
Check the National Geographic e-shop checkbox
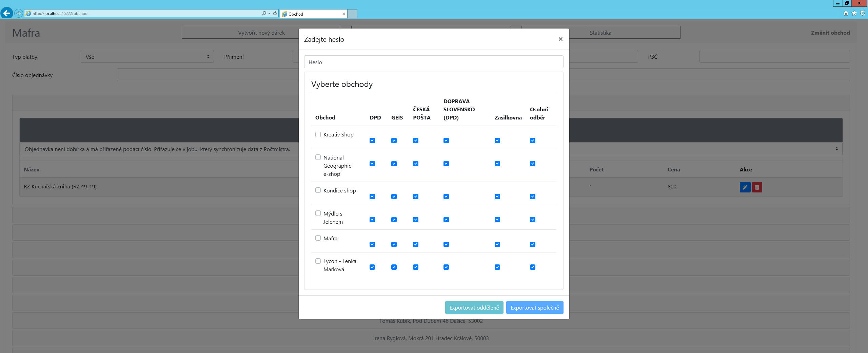[x=318, y=157]
